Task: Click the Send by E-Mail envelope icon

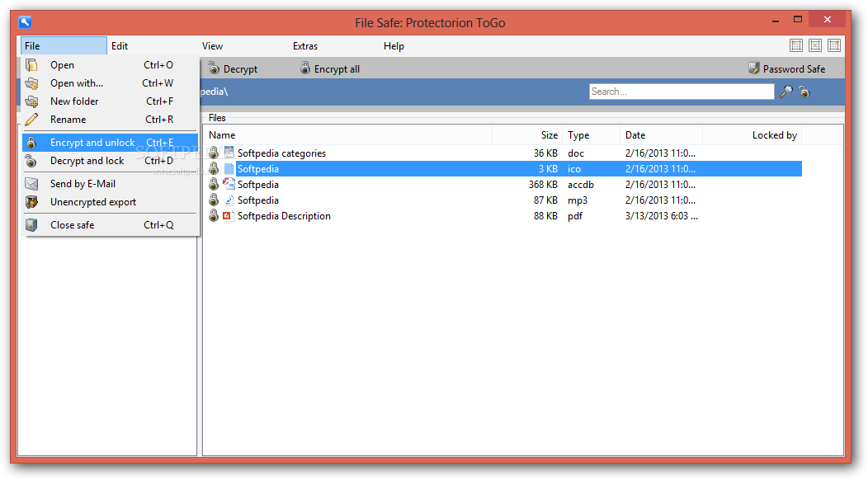Action: [31, 184]
